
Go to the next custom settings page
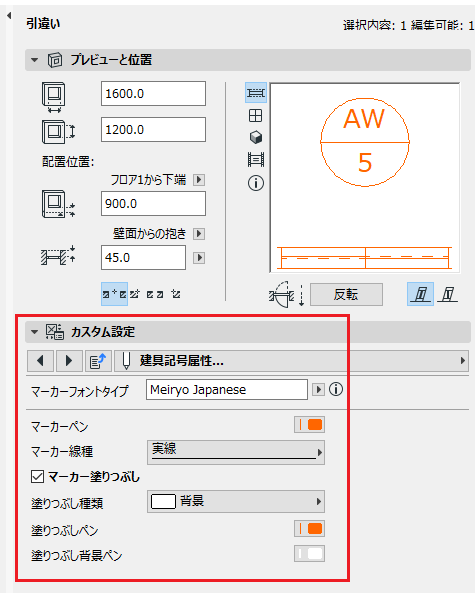click(x=69, y=361)
